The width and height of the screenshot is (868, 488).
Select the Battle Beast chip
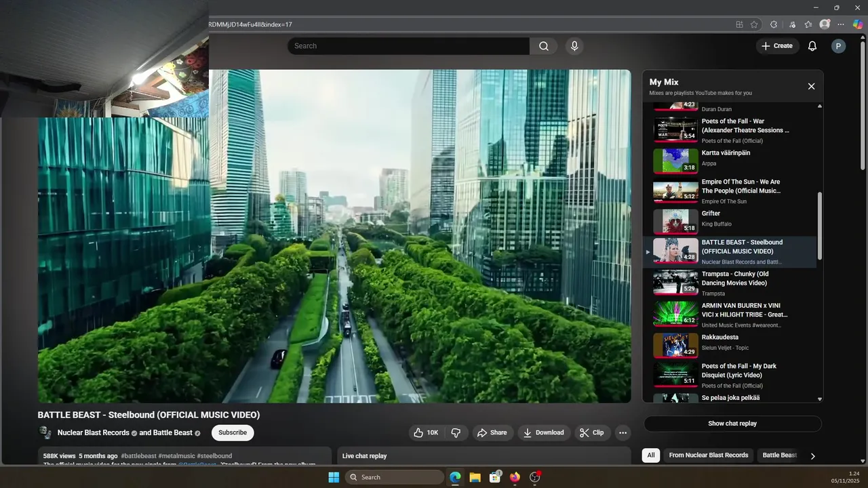coord(779,455)
